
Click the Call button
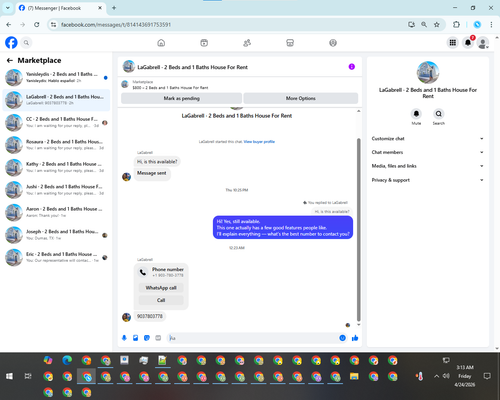point(161,300)
